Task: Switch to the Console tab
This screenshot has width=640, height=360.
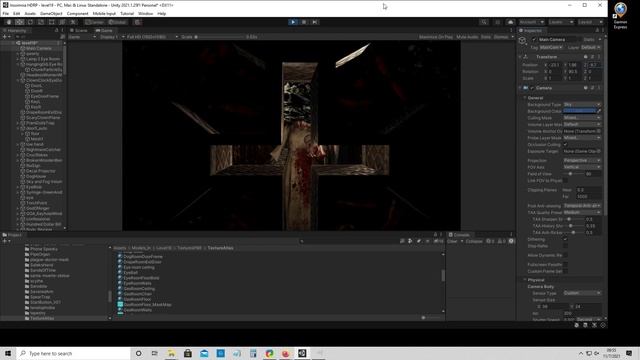Action: (459, 235)
